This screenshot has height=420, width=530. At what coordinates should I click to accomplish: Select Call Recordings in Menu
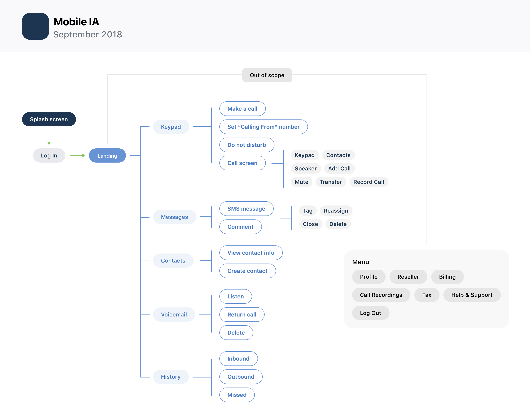click(x=381, y=295)
